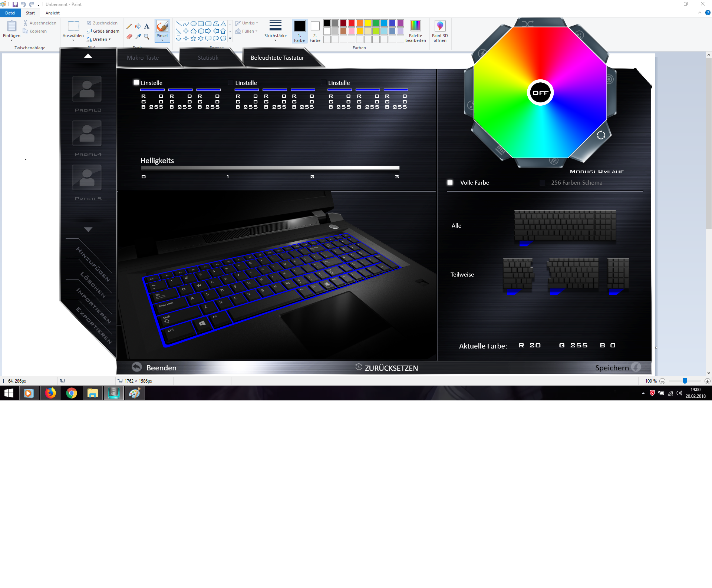Open Paint help question mark icon

point(708,13)
